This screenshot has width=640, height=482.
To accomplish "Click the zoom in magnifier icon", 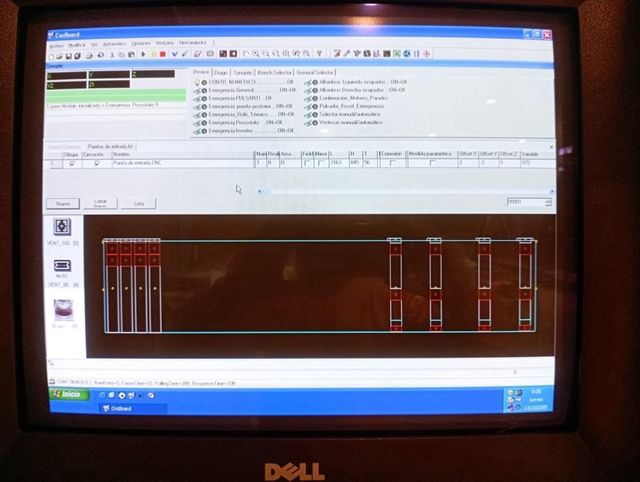I will [256, 53].
